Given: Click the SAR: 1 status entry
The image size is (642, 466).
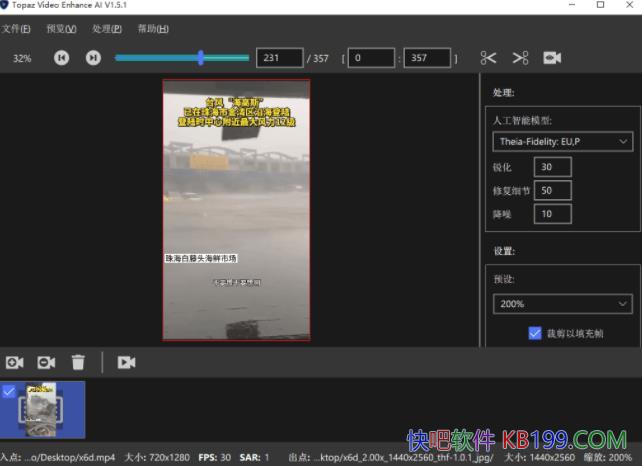Looking at the screenshot, I should tap(254, 457).
